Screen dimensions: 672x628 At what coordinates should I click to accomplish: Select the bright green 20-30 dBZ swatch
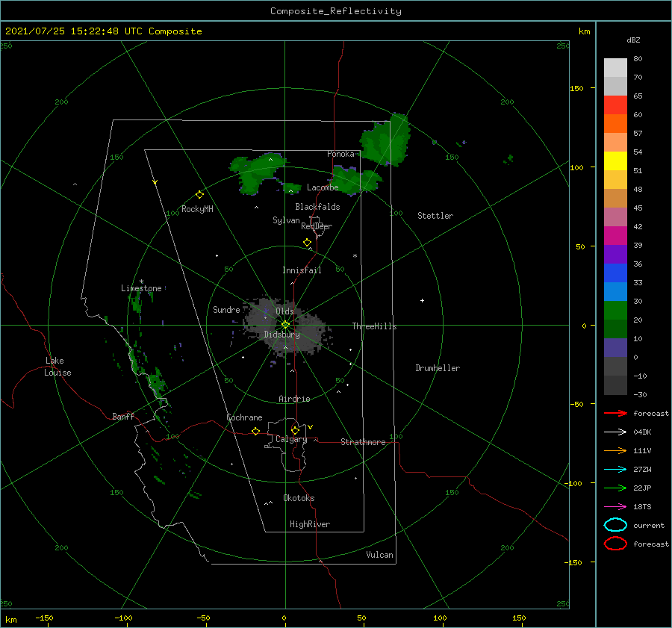(x=615, y=311)
